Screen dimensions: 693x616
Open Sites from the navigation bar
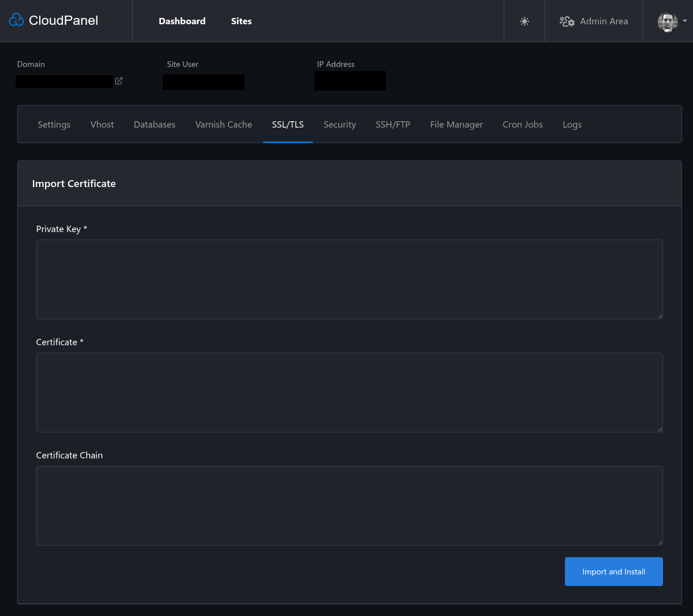click(x=241, y=21)
